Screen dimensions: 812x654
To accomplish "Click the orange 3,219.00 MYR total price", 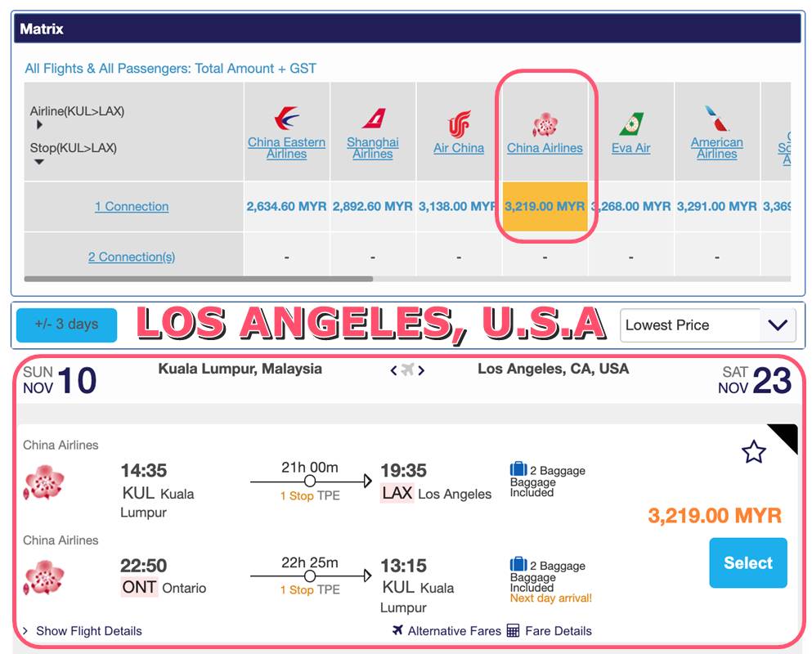I will click(715, 515).
